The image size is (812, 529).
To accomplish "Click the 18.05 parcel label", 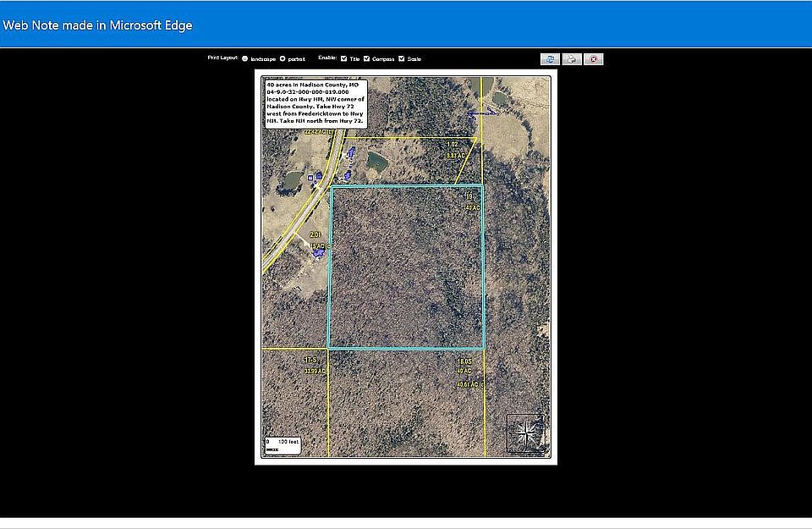I will pyautogui.click(x=464, y=361).
